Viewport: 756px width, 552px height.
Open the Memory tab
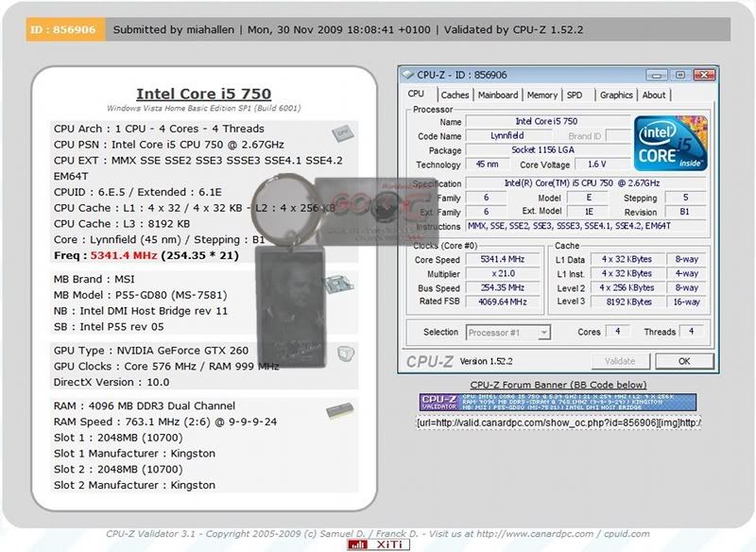[541, 95]
